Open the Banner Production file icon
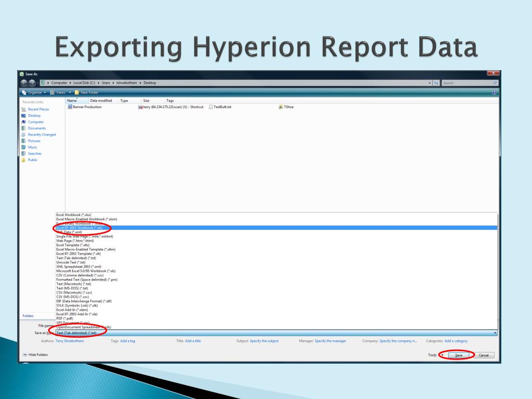The image size is (532, 399). [70, 107]
